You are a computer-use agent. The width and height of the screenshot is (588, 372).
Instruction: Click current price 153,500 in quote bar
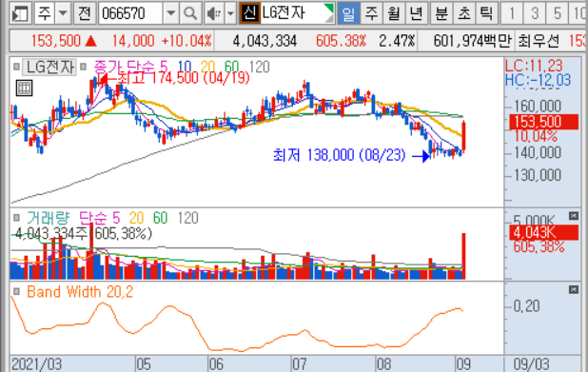[56, 41]
